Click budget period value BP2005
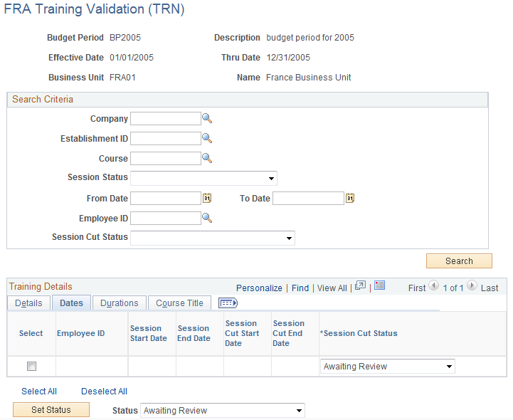This screenshot has height=420, width=513. coord(125,38)
